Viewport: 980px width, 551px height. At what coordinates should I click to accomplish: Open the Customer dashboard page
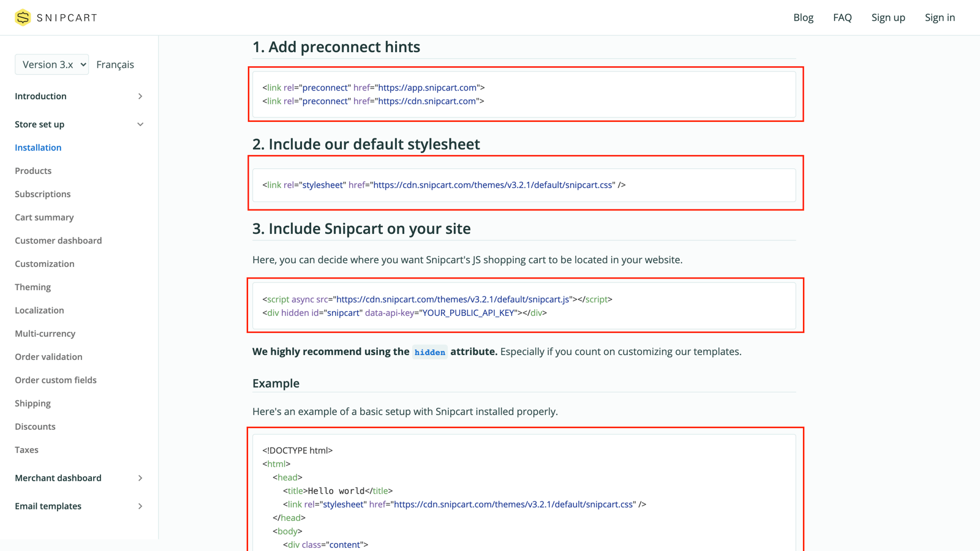click(58, 241)
